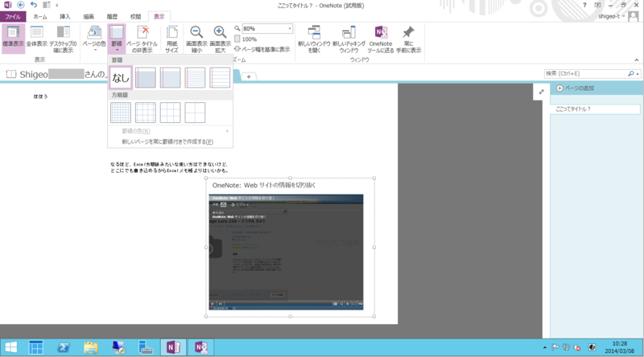Click the help question mark icon

click(x=584, y=5)
